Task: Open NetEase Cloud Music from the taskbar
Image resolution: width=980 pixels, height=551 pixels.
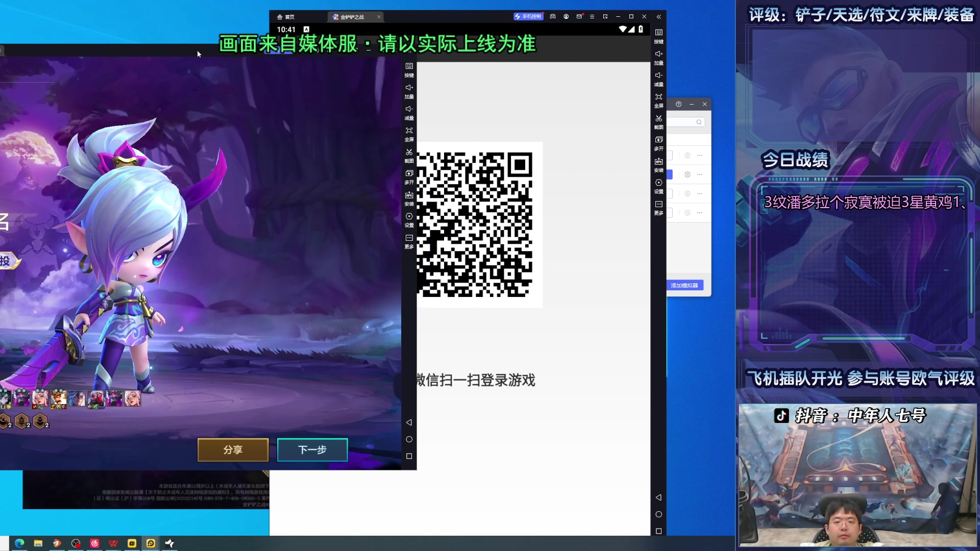Action: point(94,543)
